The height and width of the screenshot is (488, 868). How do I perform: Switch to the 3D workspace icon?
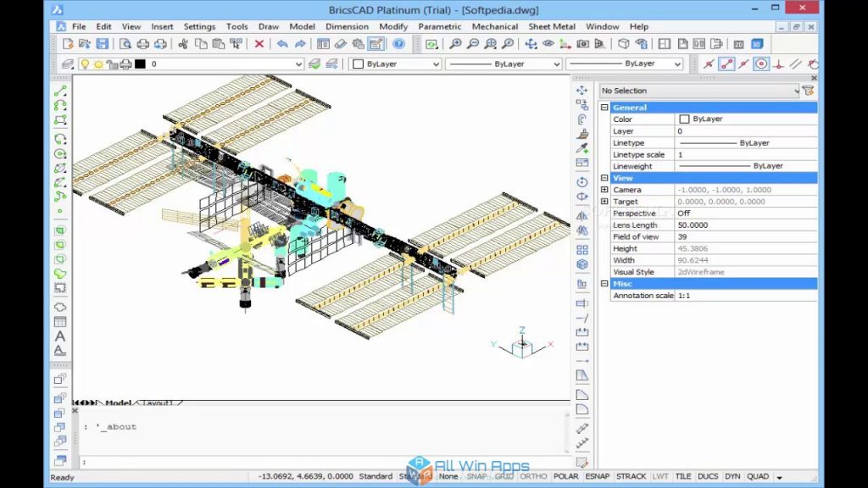coord(757,44)
